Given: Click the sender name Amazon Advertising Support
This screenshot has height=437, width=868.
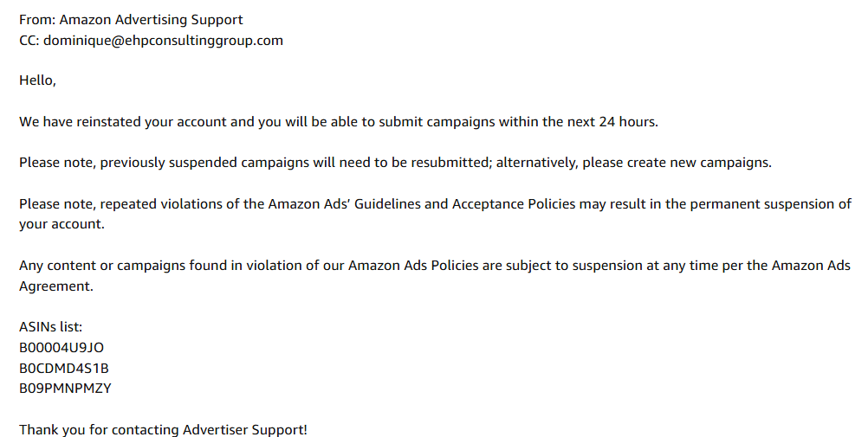Looking at the screenshot, I should pyautogui.click(x=151, y=19).
